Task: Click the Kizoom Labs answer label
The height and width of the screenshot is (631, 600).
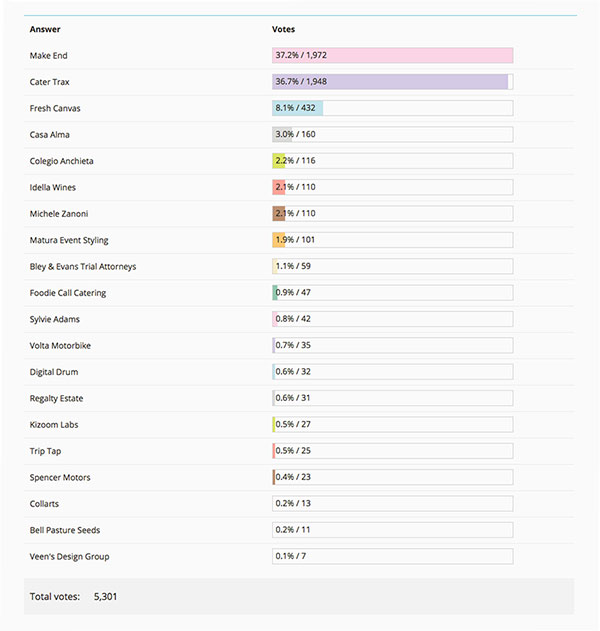Action: 54,425
